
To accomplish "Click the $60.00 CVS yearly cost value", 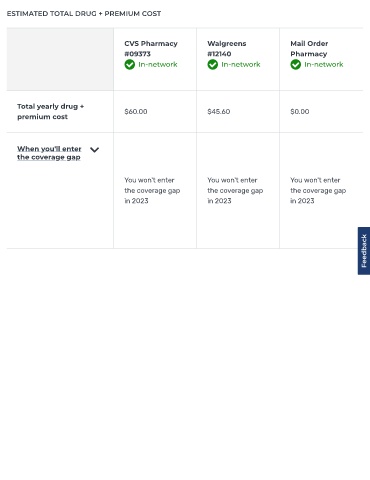I will 136,112.
